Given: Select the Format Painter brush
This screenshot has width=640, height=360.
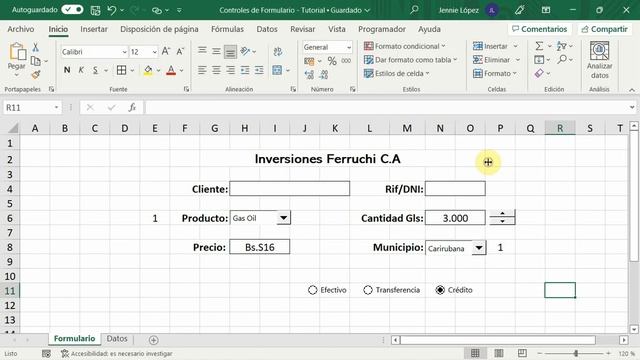Looking at the screenshot, I should [x=36, y=74].
